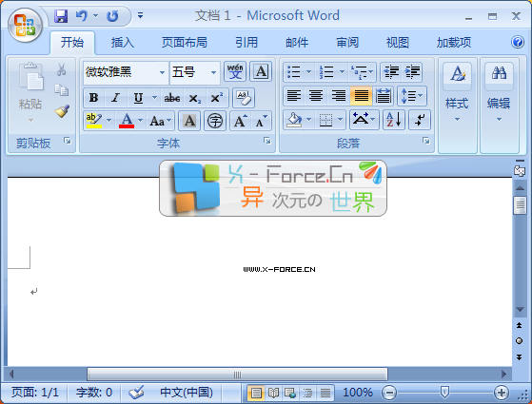Customize Quick Access Toolbar dropdown
The height and width of the screenshot is (404, 532).
coord(140,15)
